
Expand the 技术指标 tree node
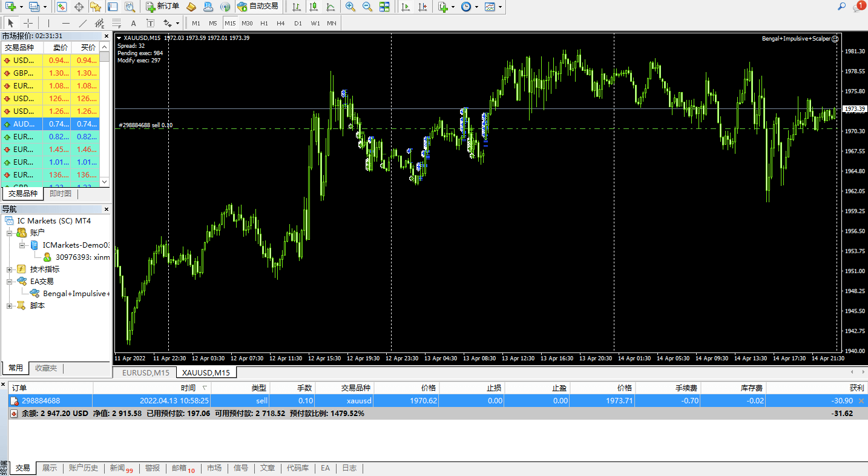tap(10, 269)
